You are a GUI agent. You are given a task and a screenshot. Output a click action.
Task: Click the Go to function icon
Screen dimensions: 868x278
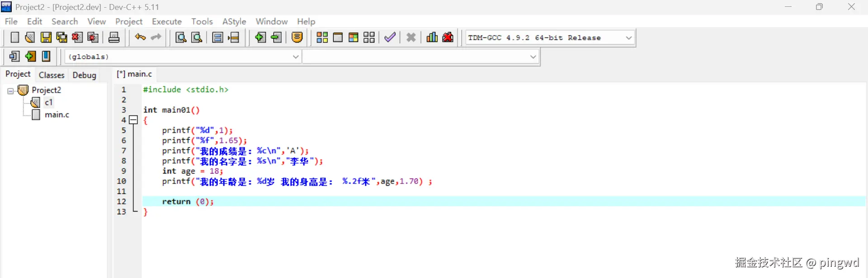pyautogui.click(x=217, y=38)
